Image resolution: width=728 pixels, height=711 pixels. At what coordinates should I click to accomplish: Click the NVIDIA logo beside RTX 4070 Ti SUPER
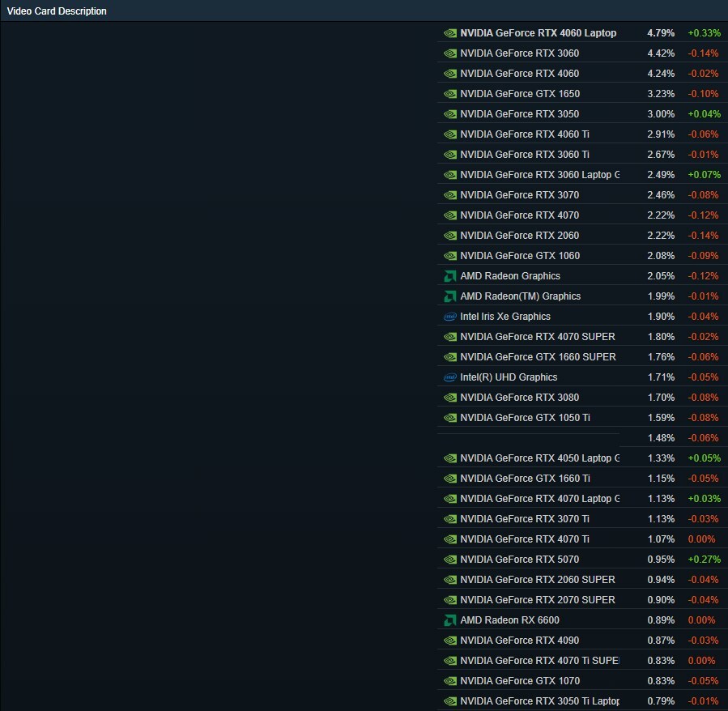(x=450, y=661)
